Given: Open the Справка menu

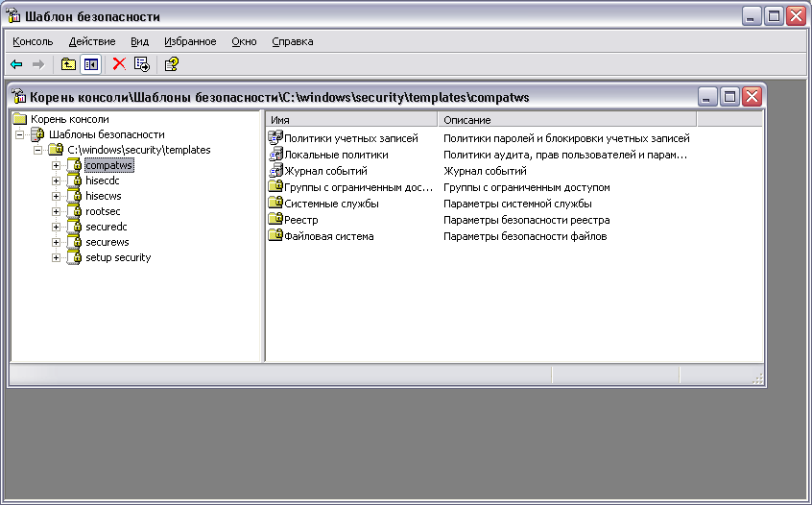Looking at the screenshot, I should 293,41.
